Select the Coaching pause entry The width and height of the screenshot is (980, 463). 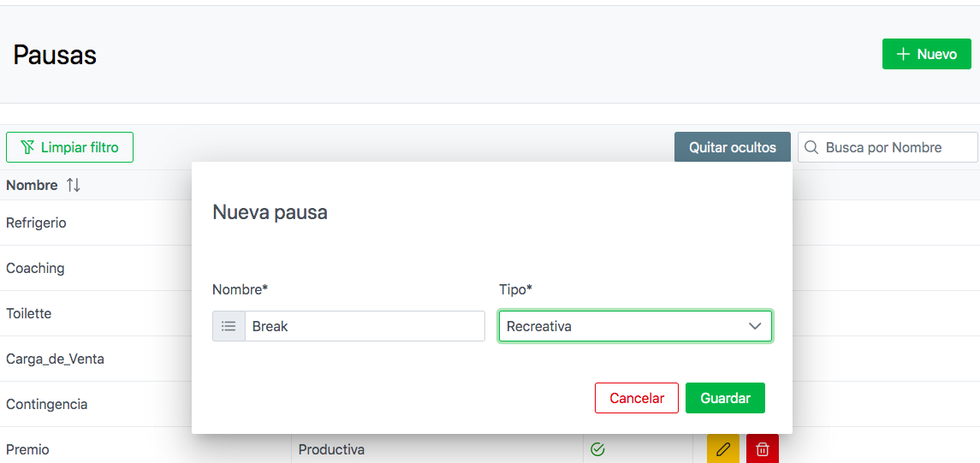[x=35, y=268]
